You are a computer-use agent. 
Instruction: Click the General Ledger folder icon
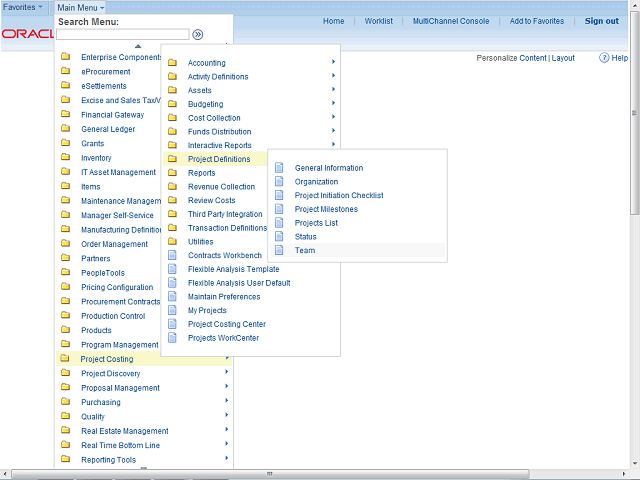click(x=66, y=129)
